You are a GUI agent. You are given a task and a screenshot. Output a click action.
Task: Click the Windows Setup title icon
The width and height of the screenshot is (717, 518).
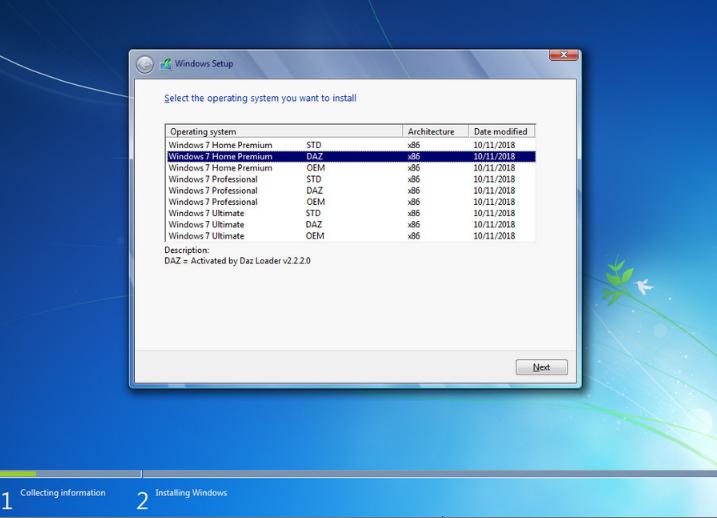click(166, 64)
